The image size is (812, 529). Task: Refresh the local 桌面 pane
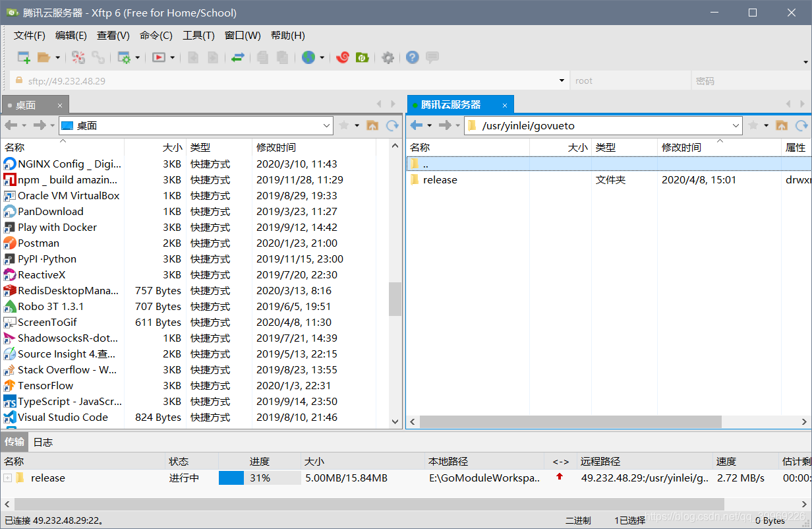392,125
